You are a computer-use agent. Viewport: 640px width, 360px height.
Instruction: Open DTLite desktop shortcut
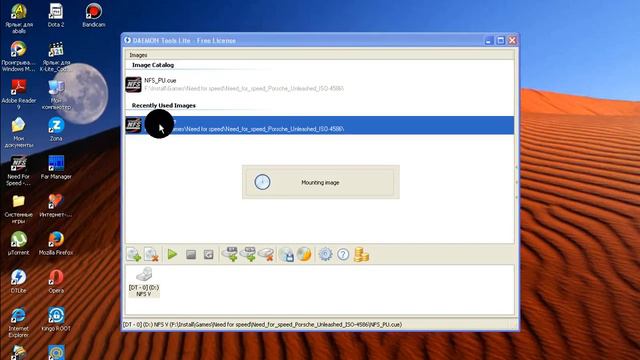pos(19,281)
